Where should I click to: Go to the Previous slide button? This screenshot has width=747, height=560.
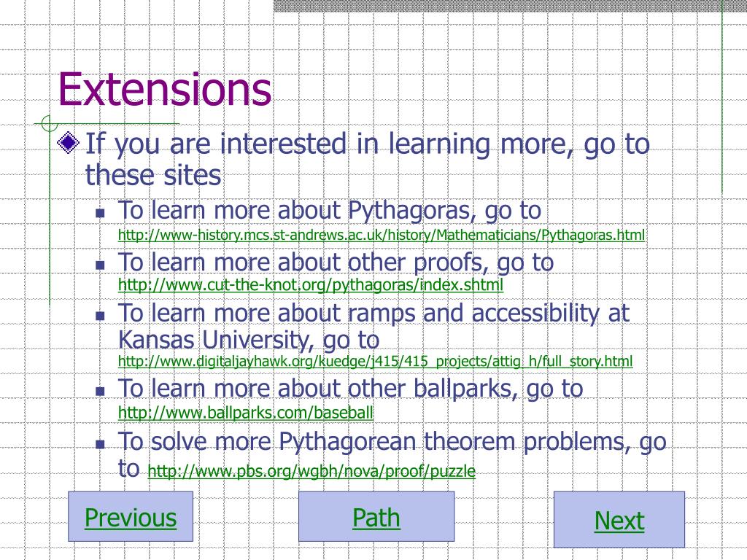[x=131, y=517]
